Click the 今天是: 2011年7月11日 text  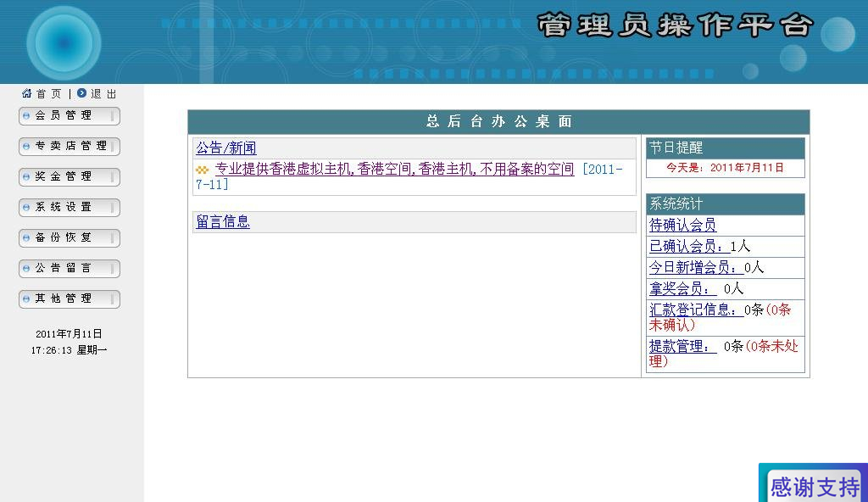725,168
